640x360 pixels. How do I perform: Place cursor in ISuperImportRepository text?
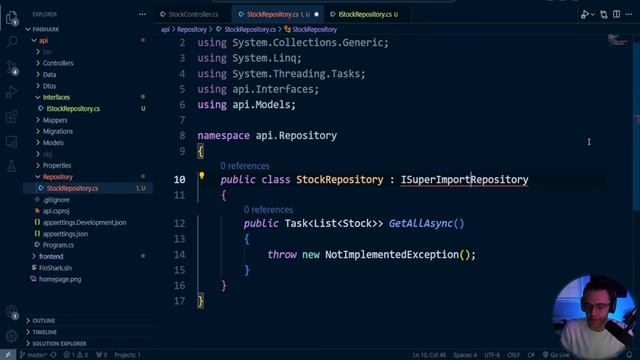point(464,180)
